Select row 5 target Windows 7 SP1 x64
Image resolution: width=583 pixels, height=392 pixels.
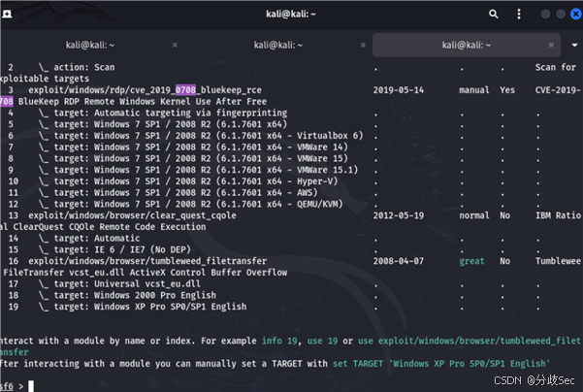171,124
